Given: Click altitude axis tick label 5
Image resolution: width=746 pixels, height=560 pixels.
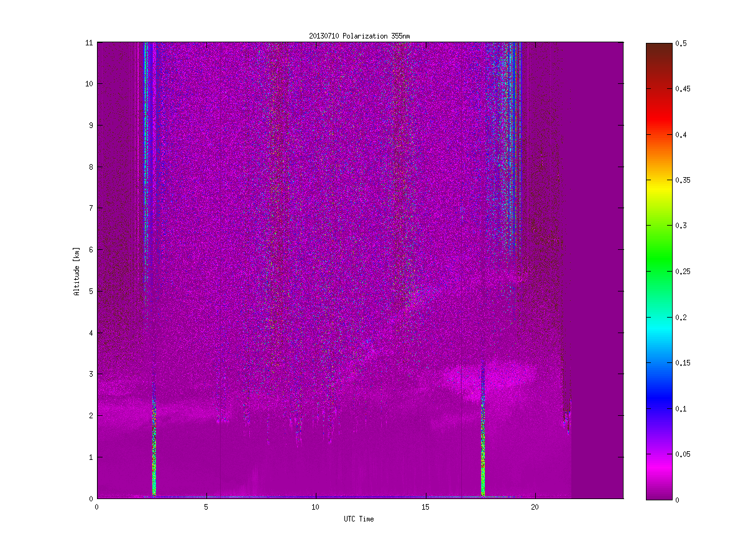Looking at the screenshot, I should pos(91,291).
